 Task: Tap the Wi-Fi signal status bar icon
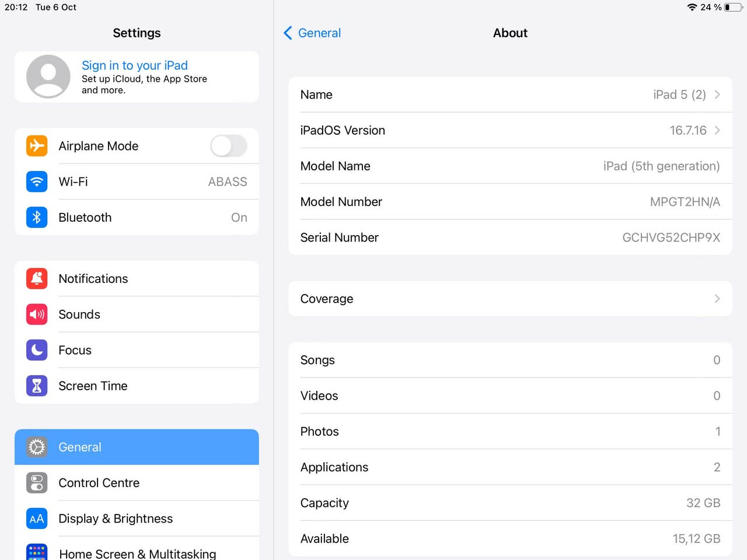692,7
